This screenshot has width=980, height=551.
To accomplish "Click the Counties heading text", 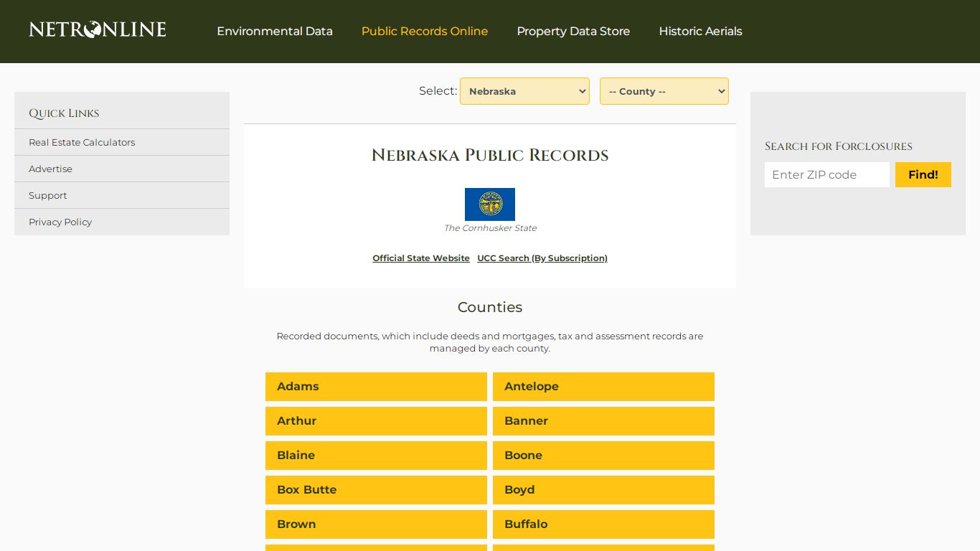I will coord(490,307).
